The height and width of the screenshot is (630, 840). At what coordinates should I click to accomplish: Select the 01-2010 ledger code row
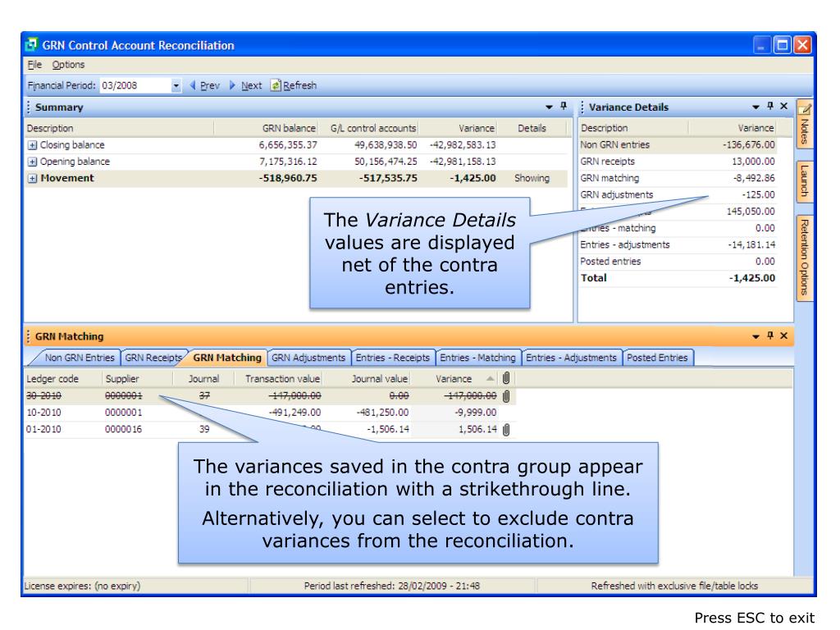pos(270,429)
